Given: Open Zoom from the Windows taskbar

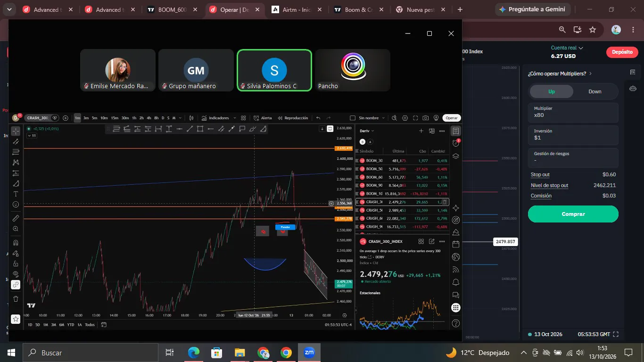Looking at the screenshot, I should click(309, 352).
